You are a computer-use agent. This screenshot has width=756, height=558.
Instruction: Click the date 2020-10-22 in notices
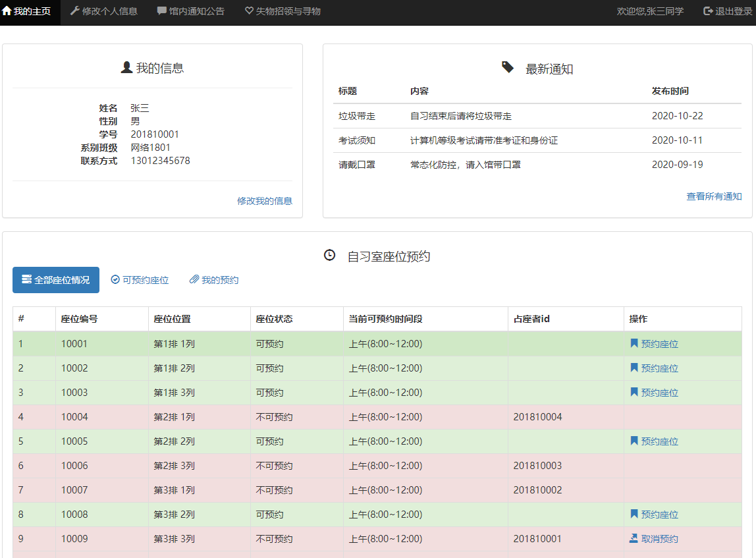tap(678, 116)
